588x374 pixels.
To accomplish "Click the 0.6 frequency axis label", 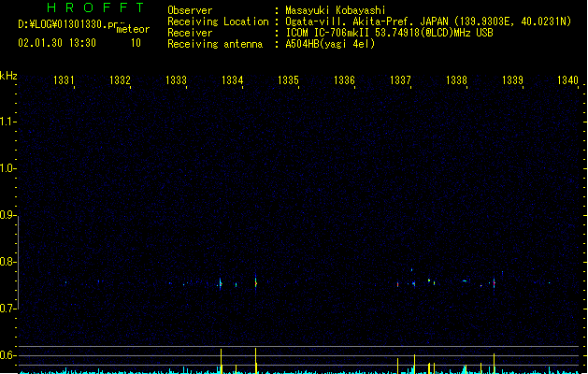I will click(x=7, y=355).
